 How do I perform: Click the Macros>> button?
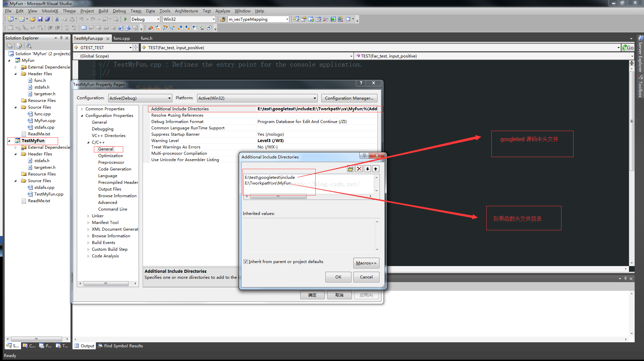click(x=366, y=263)
